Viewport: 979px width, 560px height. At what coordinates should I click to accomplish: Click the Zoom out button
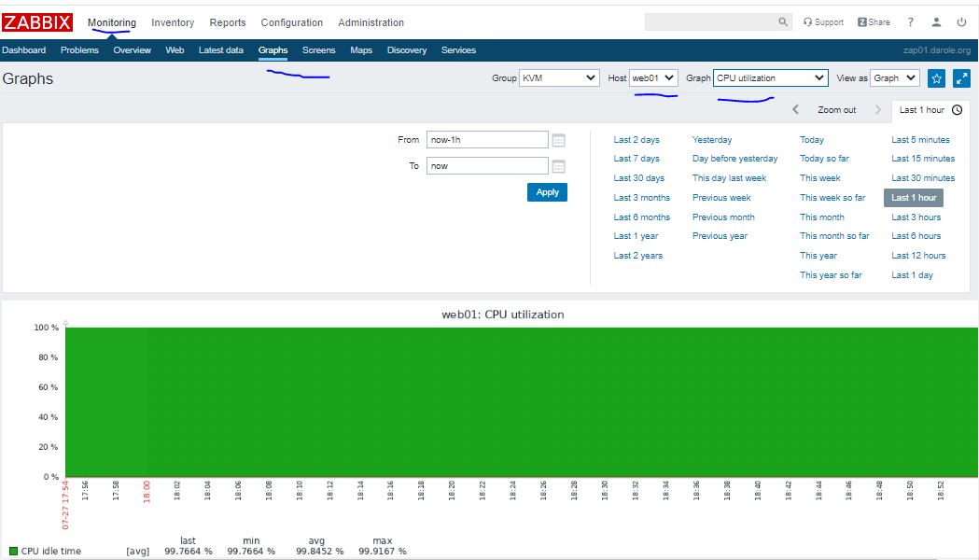tap(836, 110)
